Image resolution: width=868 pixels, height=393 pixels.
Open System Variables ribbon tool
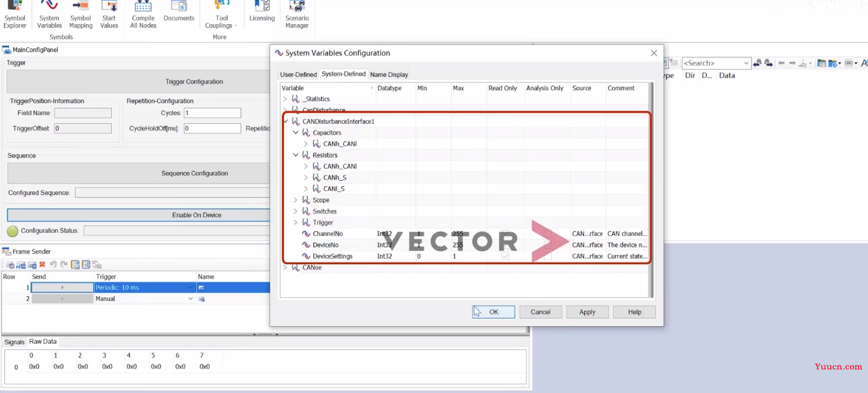point(49,15)
